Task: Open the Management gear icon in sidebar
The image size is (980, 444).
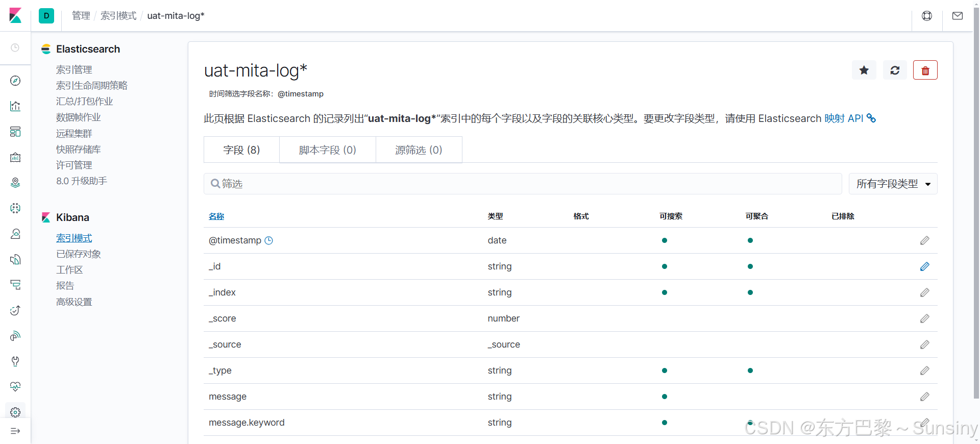Action: 15,412
